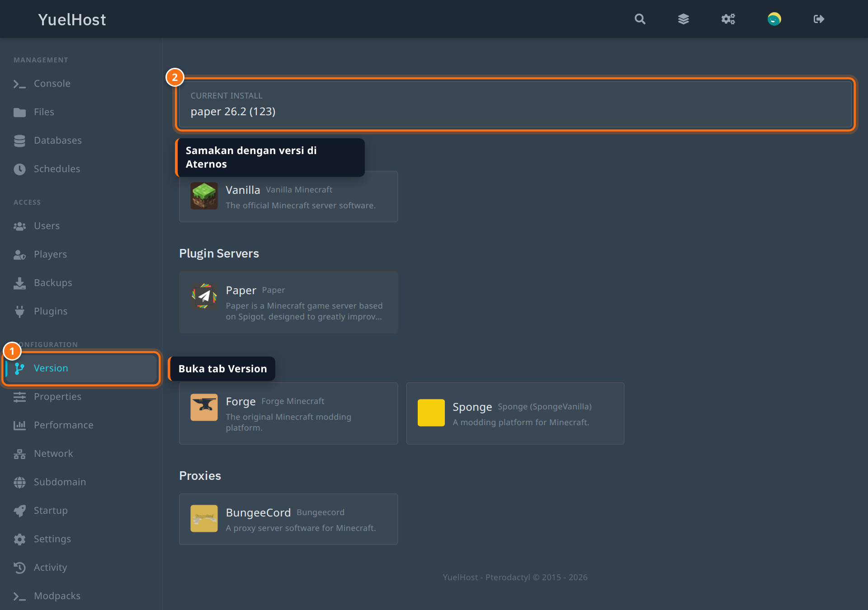
Task: Choose the Sponge server title
Action: pyautogui.click(x=472, y=407)
